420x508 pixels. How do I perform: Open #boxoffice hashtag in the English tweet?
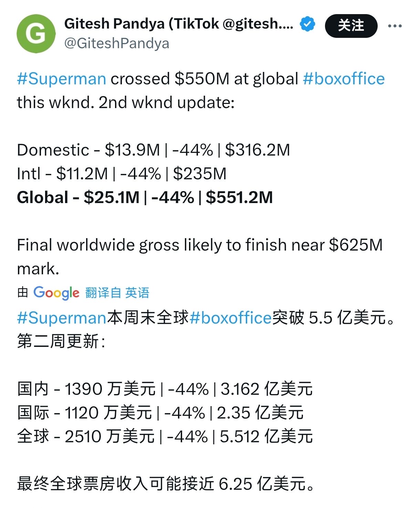(x=344, y=79)
